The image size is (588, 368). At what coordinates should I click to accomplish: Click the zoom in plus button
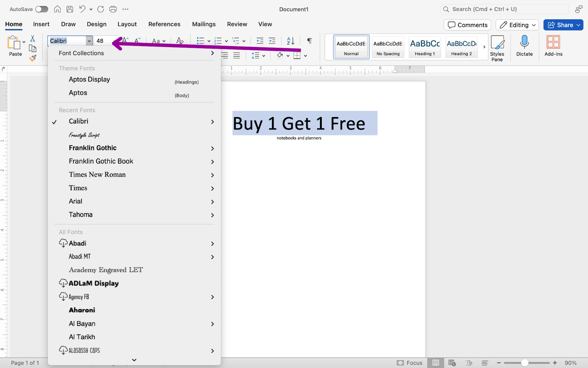pyautogui.click(x=555, y=363)
